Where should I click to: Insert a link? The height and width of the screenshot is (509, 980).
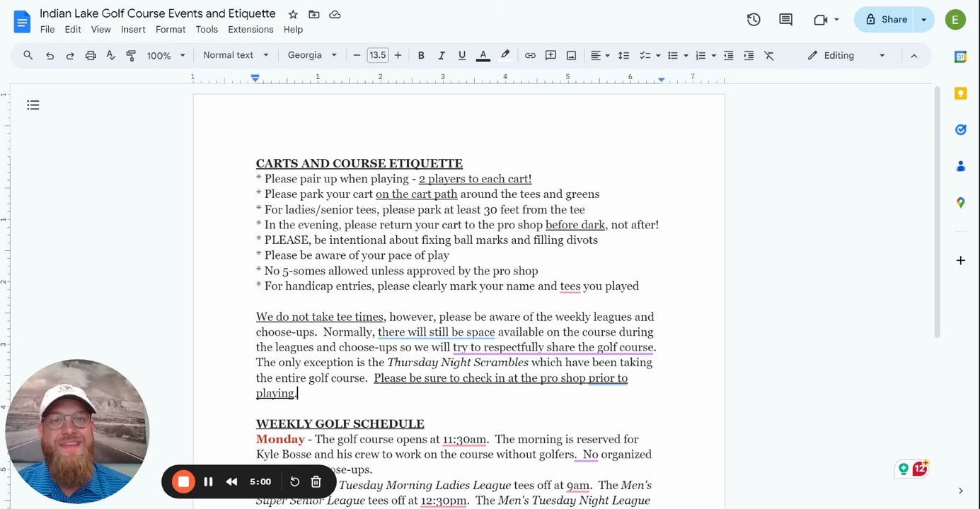pos(530,55)
